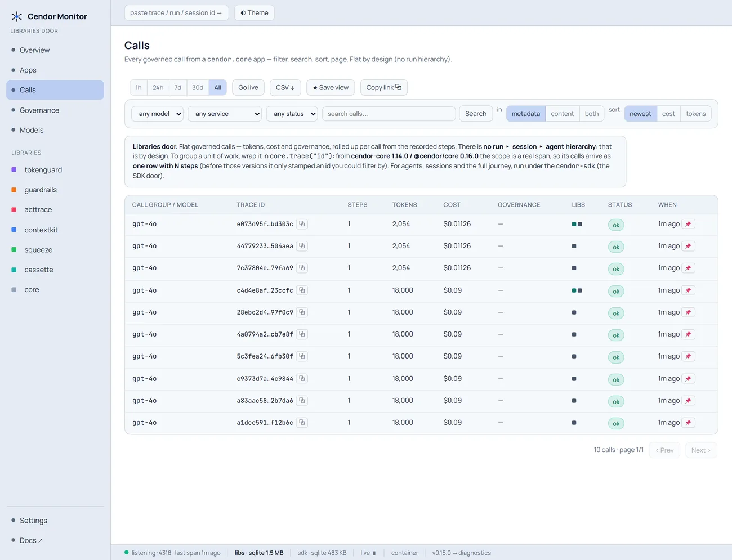Viewport: 732px width, 560px height.
Task: Copy trace ID e073d95f…bd303c
Action: 302,224
